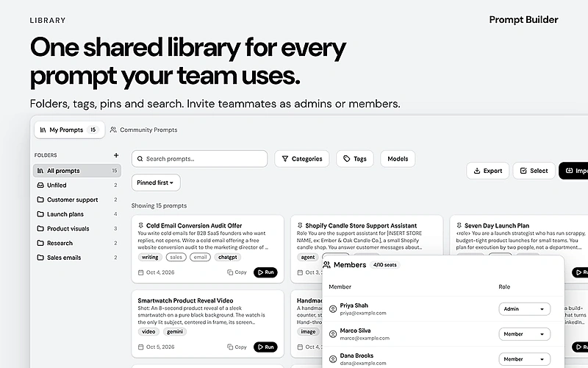The width and height of the screenshot is (588, 368).
Task: Click the email tag on Cold Email card
Action: click(x=200, y=257)
